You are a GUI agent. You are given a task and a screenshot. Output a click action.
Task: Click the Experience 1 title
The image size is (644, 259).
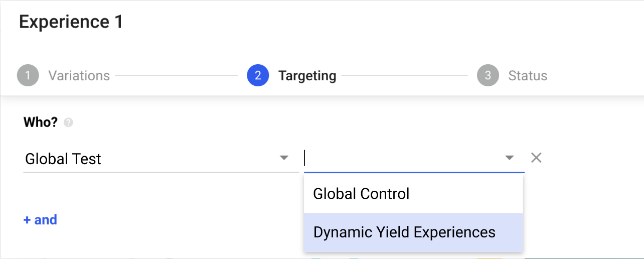[x=71, y=22]
